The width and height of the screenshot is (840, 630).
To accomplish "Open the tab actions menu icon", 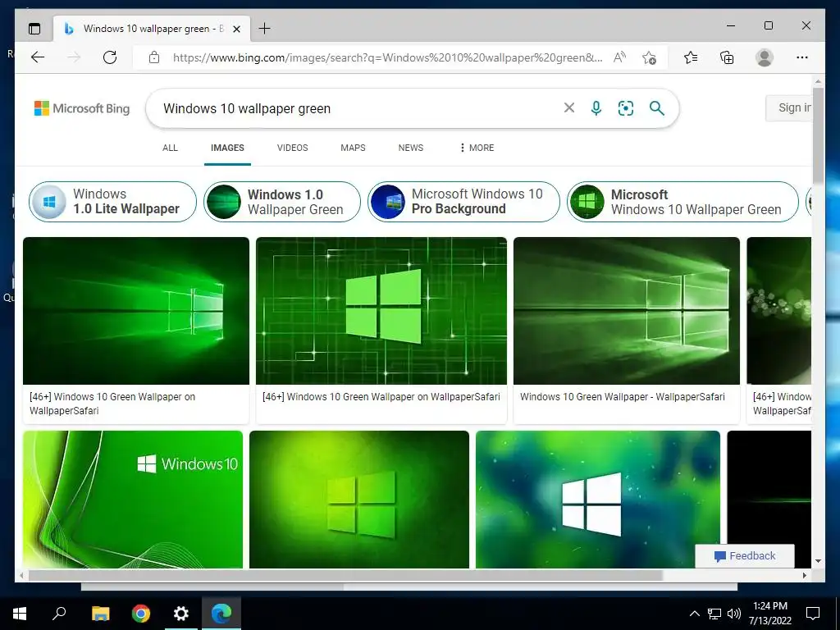I will pyautogui.click(x=34, y=29).
